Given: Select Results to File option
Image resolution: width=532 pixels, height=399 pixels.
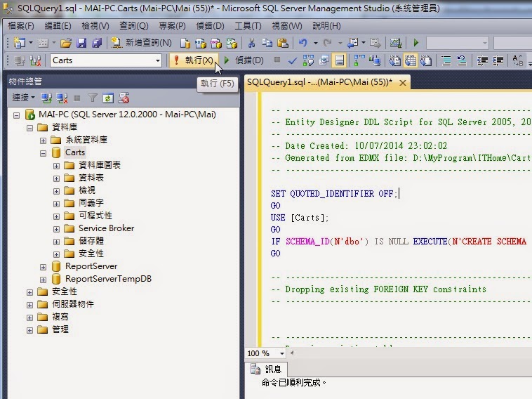Looking at the screenshot, I should pyautogui.click(x=426, y=61).
